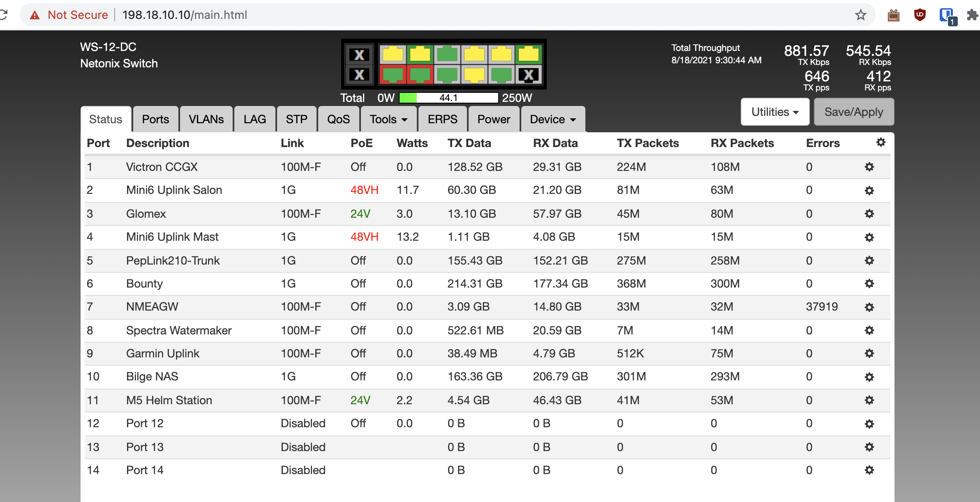
Task: Expand the Tools dropdown tab
Action: click(x=388, y=119)
